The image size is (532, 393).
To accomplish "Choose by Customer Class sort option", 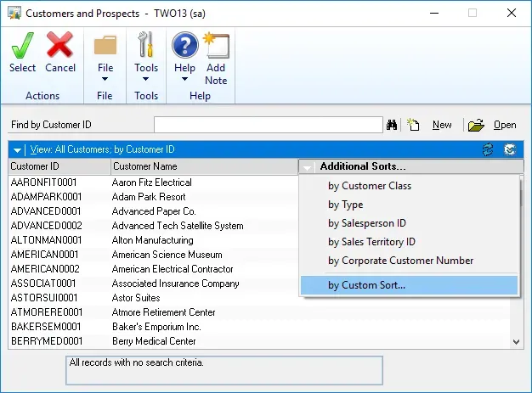I will [369, 186].
